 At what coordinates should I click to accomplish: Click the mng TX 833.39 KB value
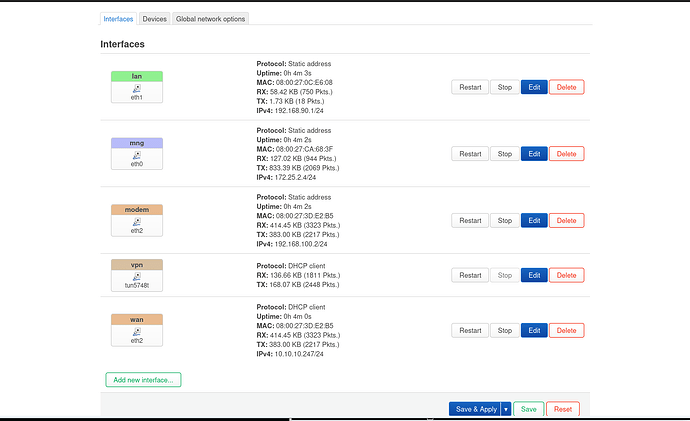coord(304,168)
